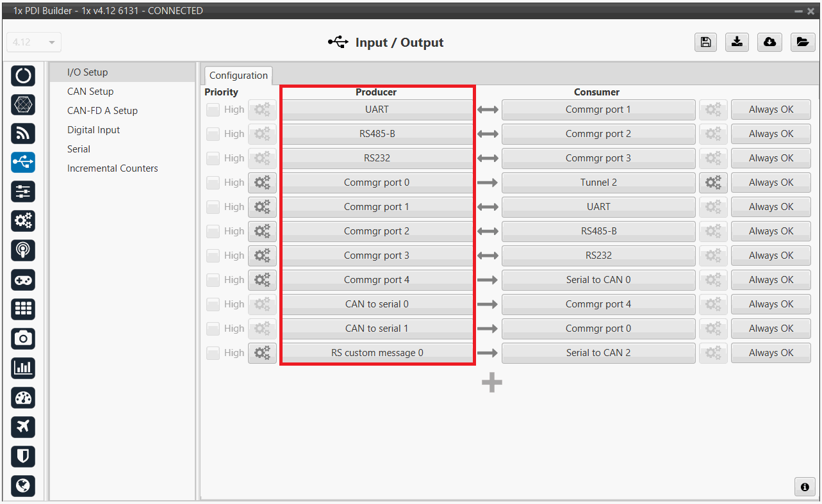Toggle High priority for Commgr port 0 row

point(213,183)
